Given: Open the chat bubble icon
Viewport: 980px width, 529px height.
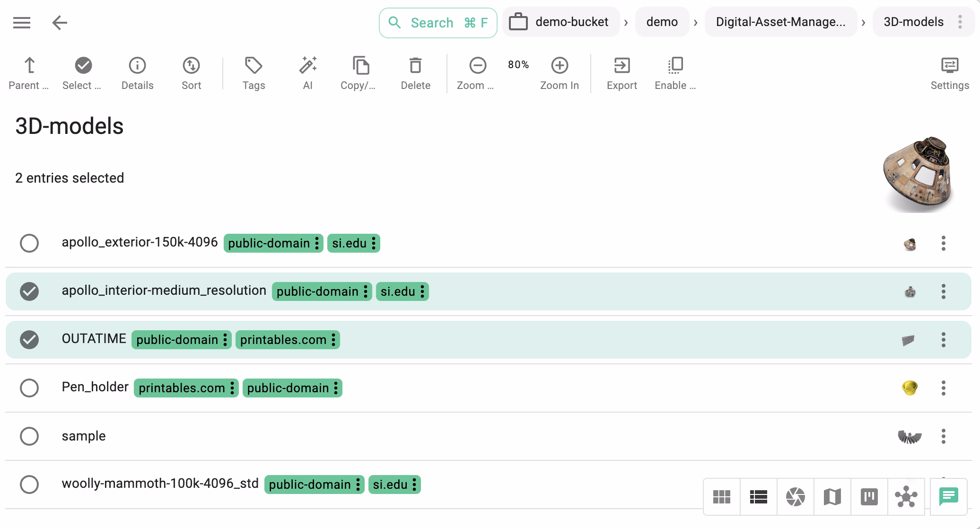Looking at the screenshot, I should pos(948,496).
